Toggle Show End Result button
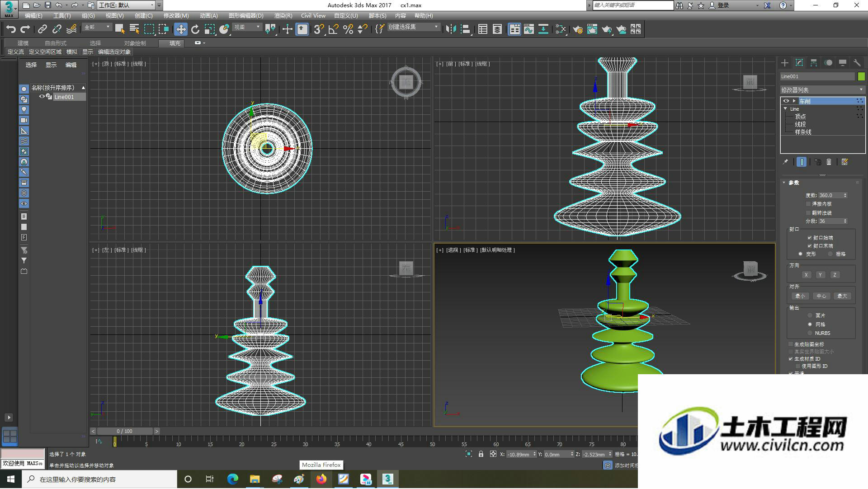This screenshot has height=489, width=868. tap(802, 162)
